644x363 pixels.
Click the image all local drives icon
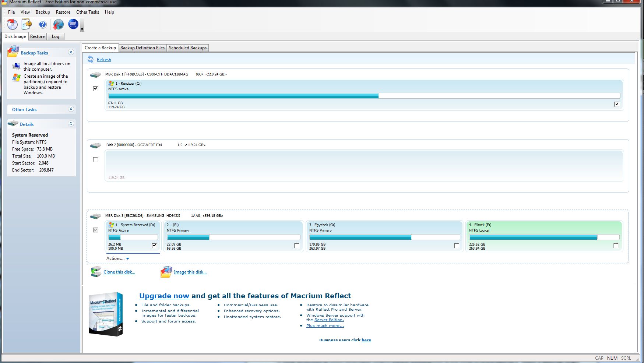click(x=16, y=66)
